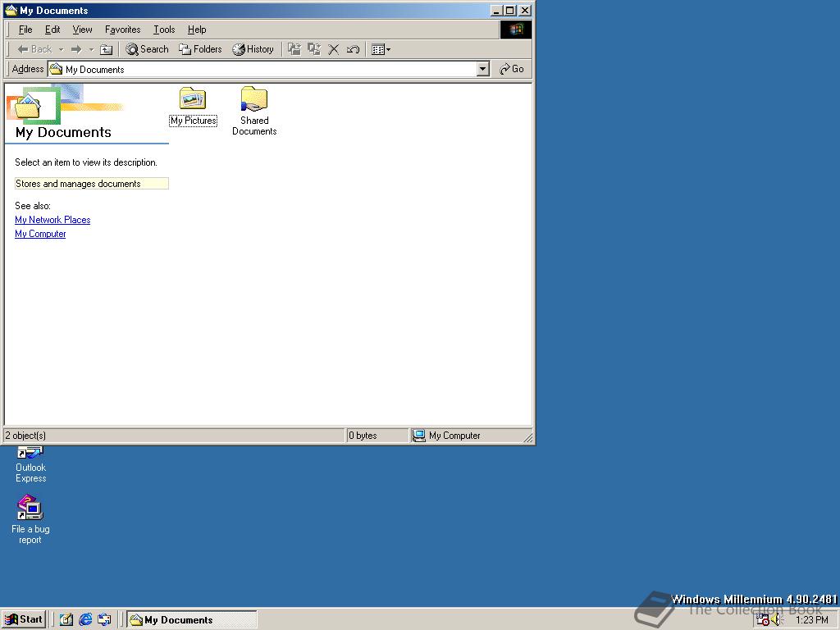Open the File menu
This screenshot has width=840, height=630.
coord(25,30)
